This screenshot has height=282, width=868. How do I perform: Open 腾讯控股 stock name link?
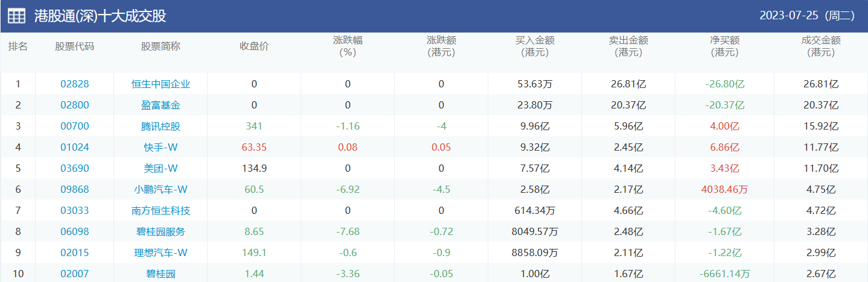click(x=161, y=127)
